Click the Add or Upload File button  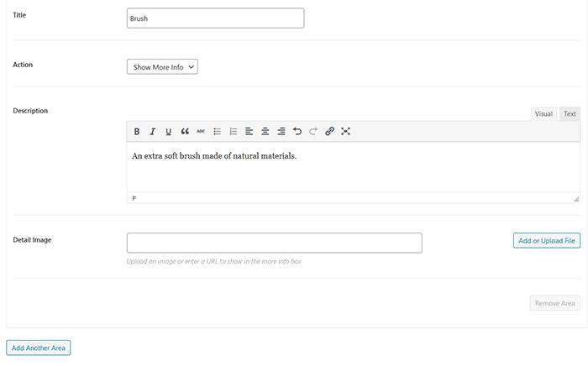click(x=547, y=241)
